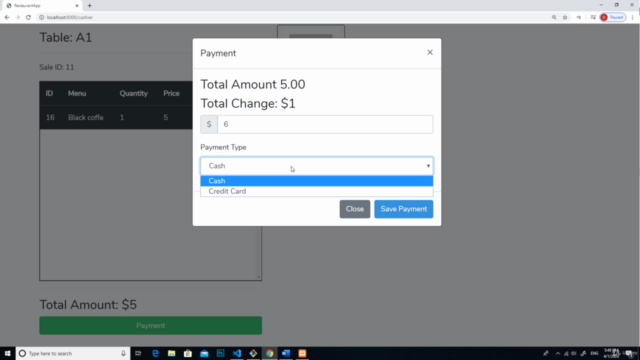This screenshot has height=360, width=640.
Task: Click the Total Amount: $5 text on page
Action: 88,304
